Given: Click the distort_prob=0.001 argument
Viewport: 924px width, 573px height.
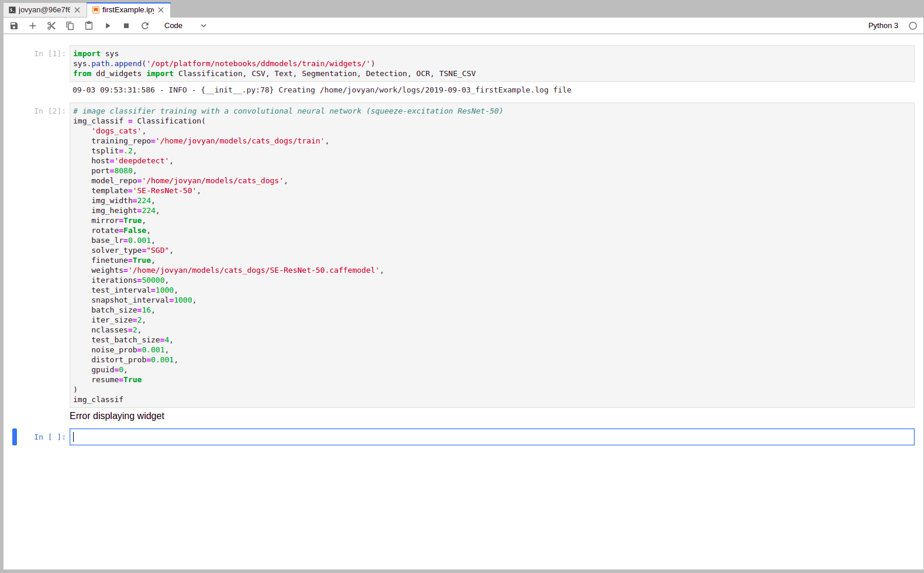Looking at the screenshot, I should pyautogui.click(x=135, y=360).
